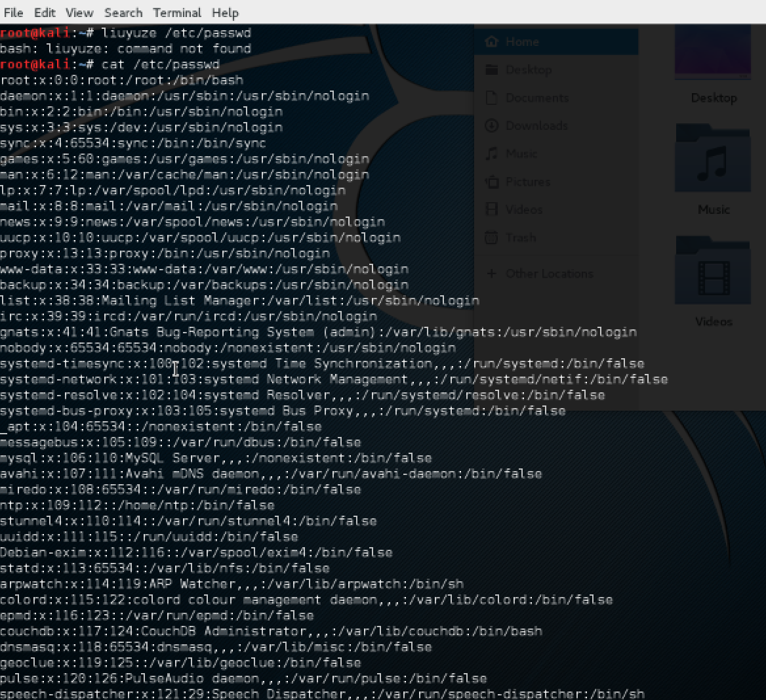Open the Edit menu
Viewport: 766px width, 700px height.
(x=45, y=12)
